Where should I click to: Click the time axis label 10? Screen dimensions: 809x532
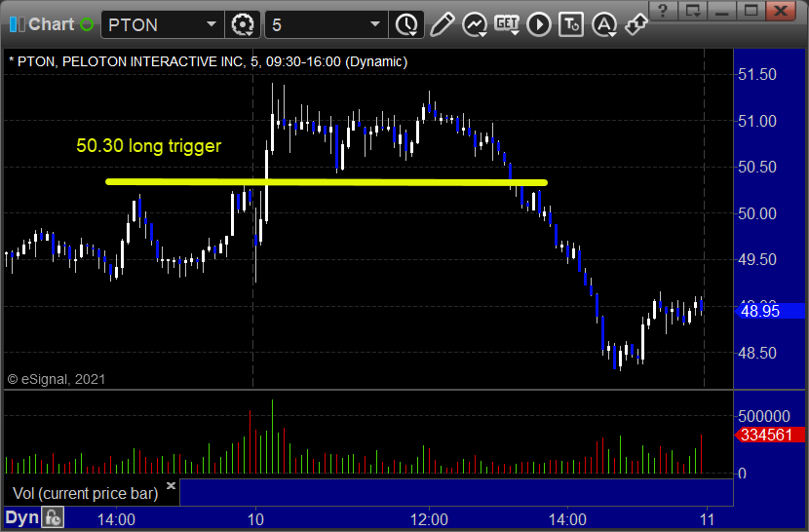255,519
